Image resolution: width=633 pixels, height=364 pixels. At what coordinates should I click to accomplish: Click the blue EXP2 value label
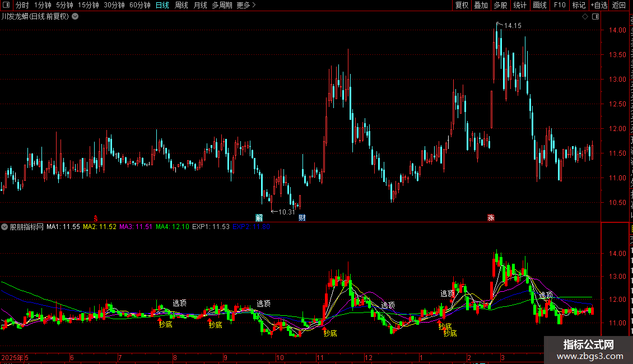click(x=251, y=227)
